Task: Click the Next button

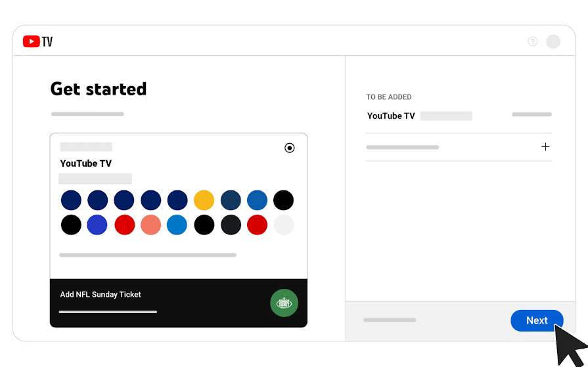Action: 537,320
